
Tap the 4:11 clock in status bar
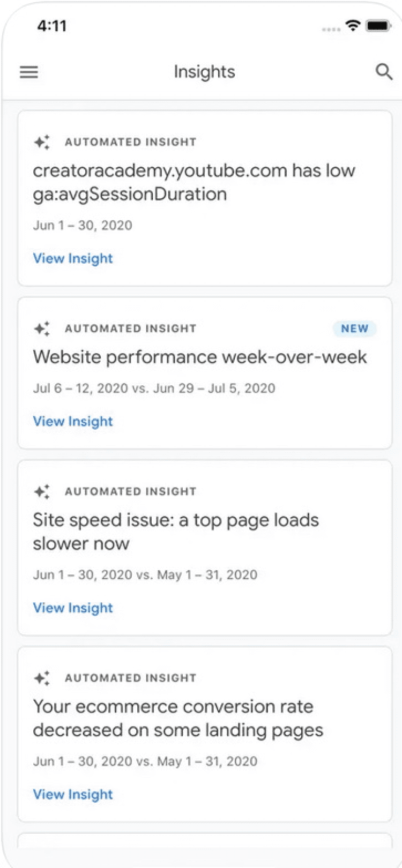coord(52,26)
